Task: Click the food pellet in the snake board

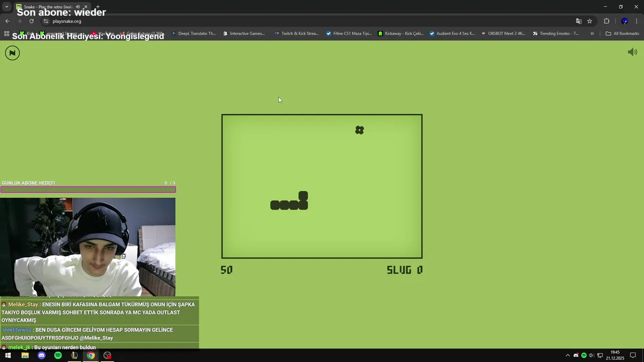Action: tap(359, 130)
